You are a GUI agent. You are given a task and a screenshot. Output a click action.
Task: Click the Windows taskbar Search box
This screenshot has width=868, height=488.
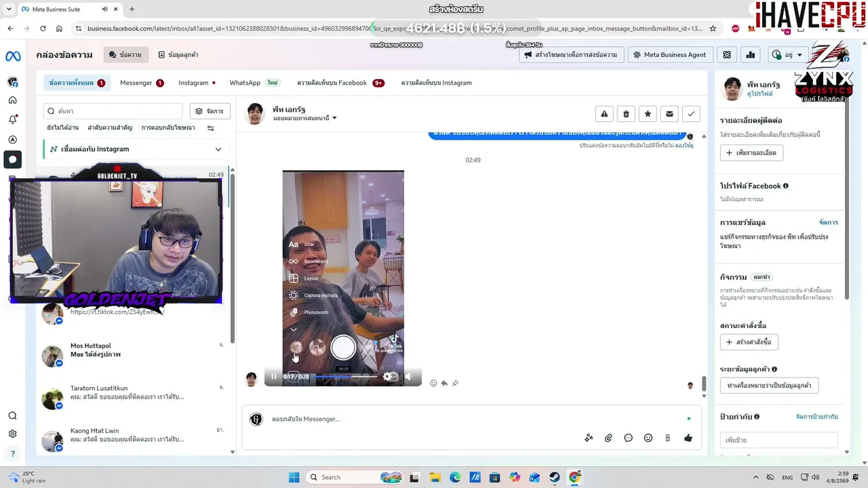[356, 477]
